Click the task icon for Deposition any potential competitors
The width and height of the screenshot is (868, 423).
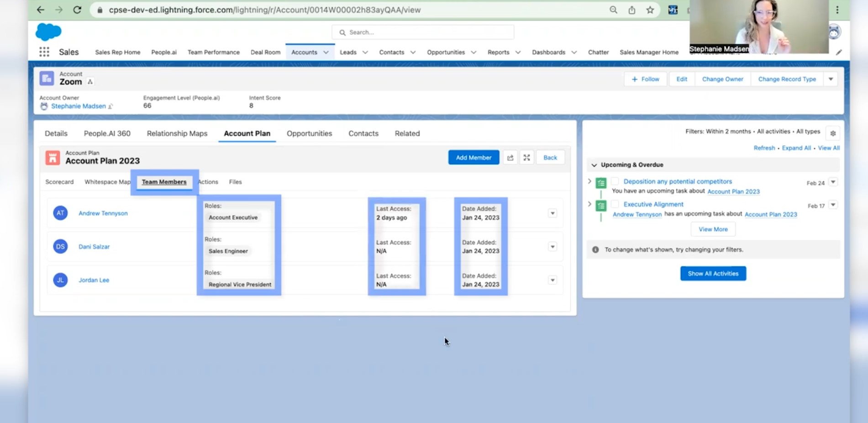(601, 183)
